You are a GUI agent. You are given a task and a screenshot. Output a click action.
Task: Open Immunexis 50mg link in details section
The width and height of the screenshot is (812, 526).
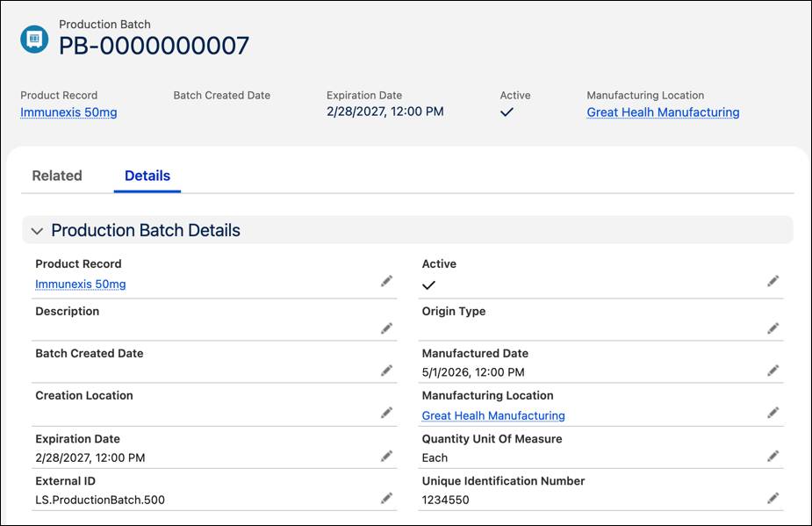[80, 284]
